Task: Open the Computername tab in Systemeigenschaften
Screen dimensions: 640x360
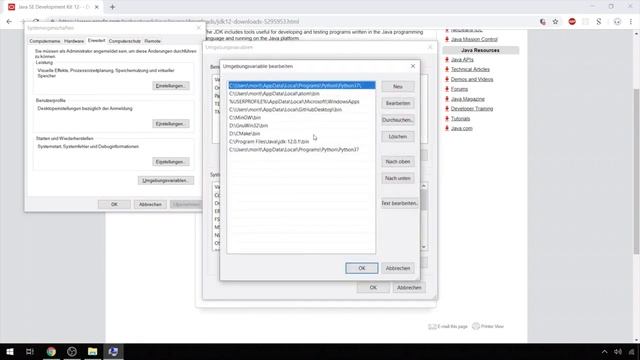Action: click(44, 41)
